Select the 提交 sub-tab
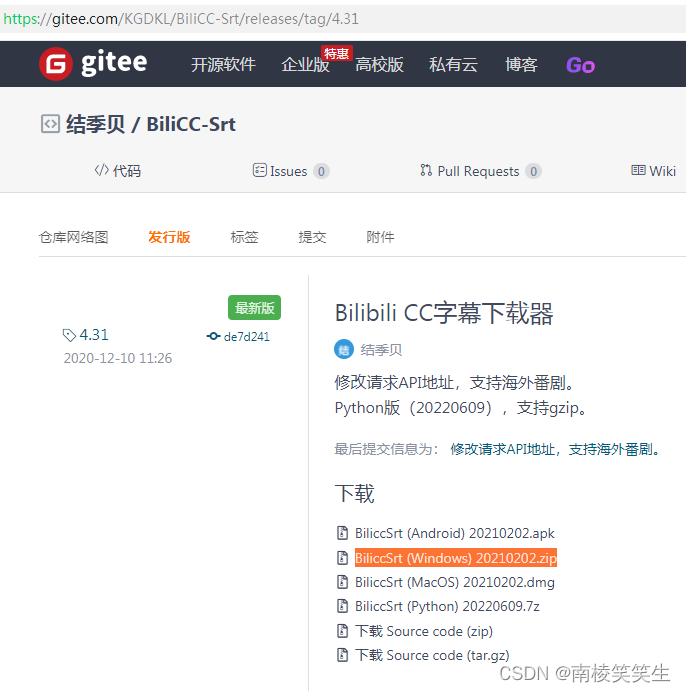 coord(312,237)
